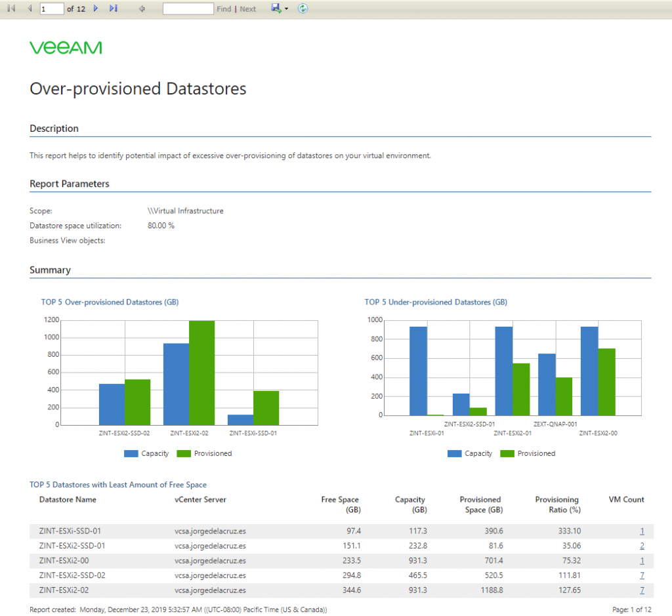
Task: Click blue Capacity legend swatch, over-provisioned chart
Action: pyautogui.click(x=131, y=454)
